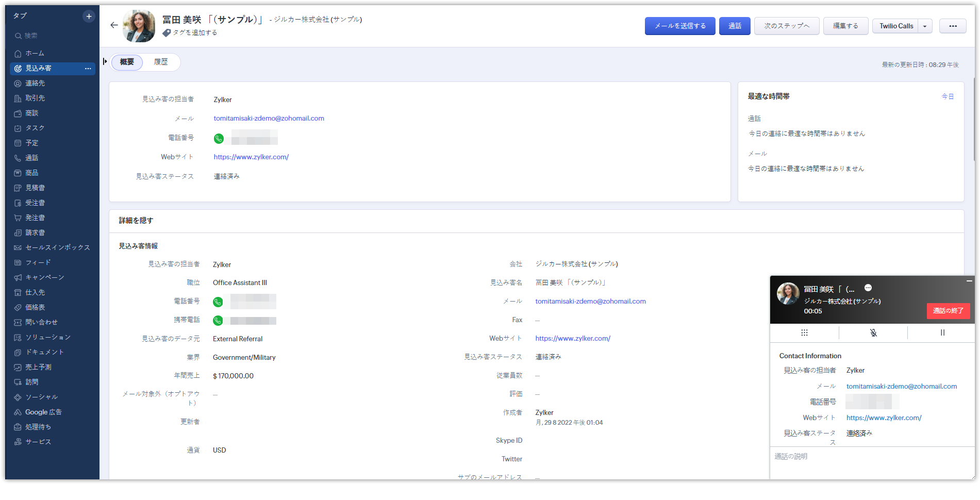Click the タグを追加する tag icon
The image size is (980, 500).
point(167,33)
